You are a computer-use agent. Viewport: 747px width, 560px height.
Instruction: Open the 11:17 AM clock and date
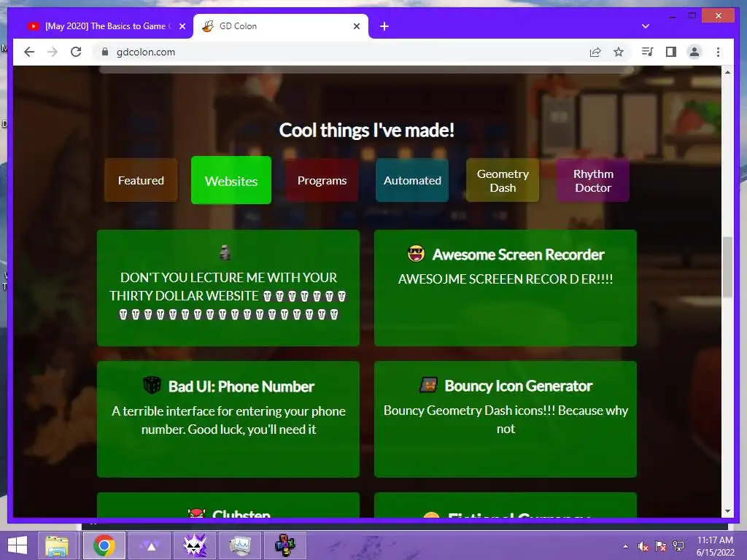(715, 546)
